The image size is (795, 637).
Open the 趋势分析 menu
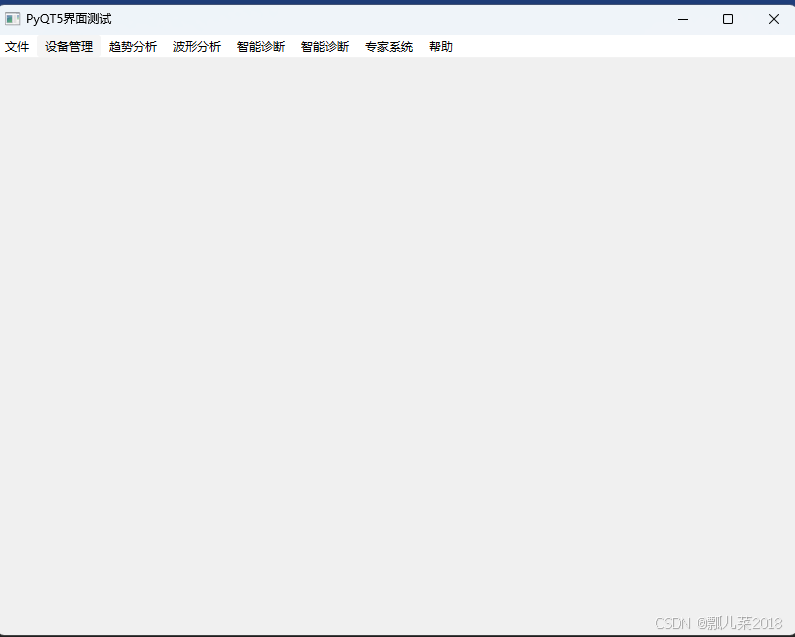click(133, 47)
